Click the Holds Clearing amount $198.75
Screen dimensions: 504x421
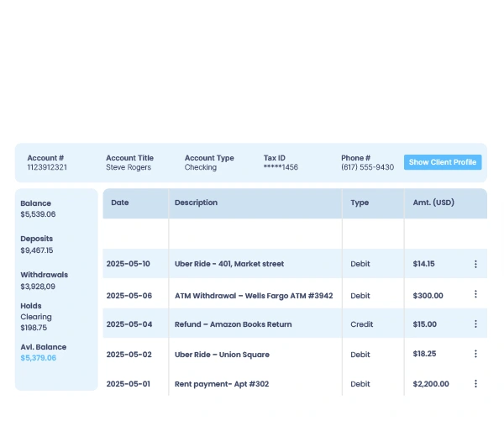34,328
